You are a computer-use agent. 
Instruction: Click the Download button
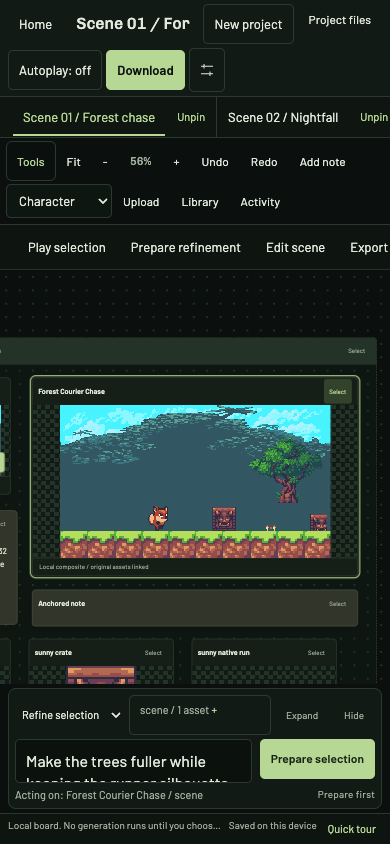coord(145,70)
